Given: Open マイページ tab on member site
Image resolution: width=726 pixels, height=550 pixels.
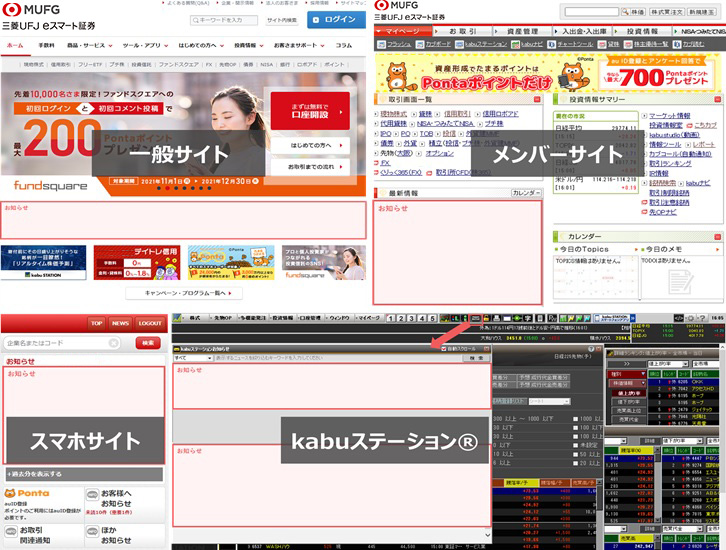Looking at the screenshot, I should 402,31.
